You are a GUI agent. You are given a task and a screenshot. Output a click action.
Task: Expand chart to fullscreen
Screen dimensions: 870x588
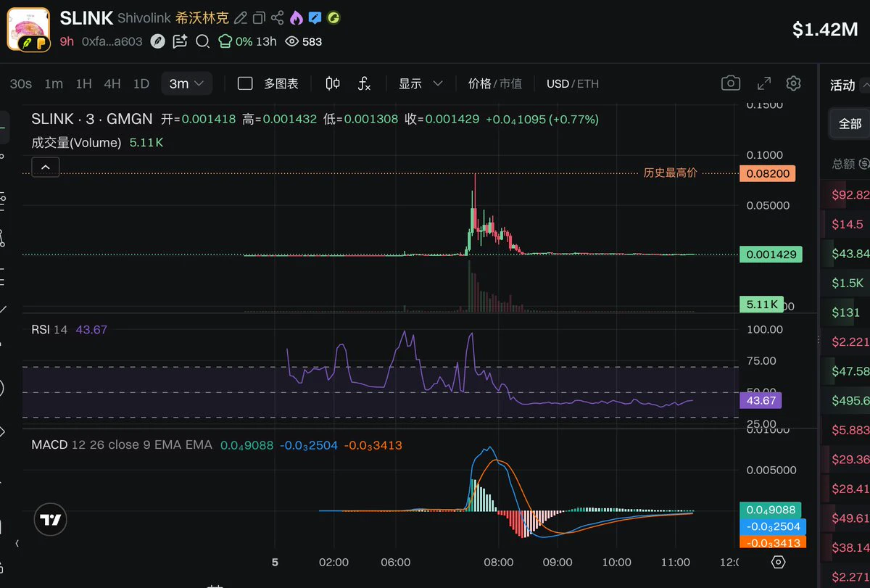click(764, 83)
